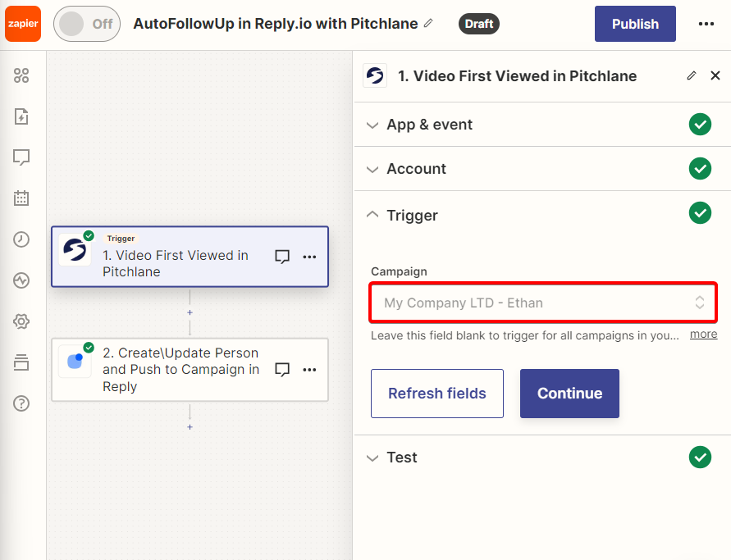Rename step using panel pencil icon
Screen dimensions: 731x560
[692, 75]
